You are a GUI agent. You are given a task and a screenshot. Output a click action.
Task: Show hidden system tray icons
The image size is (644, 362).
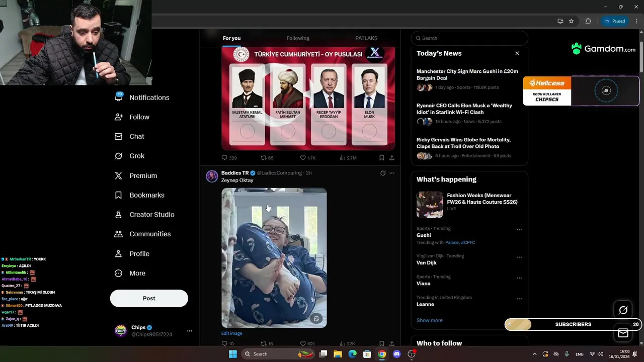click(x=534, y=354)
